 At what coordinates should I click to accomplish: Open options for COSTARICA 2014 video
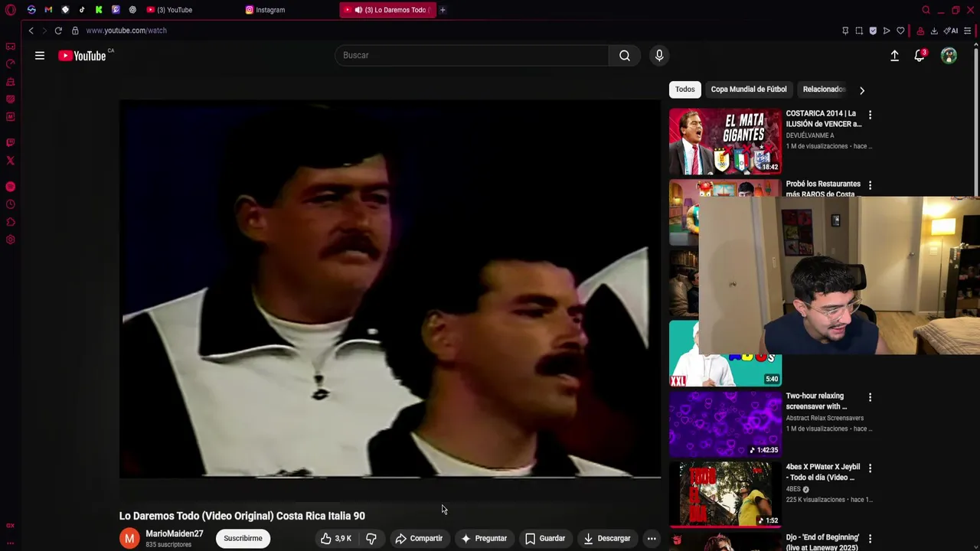pos(870,114)
